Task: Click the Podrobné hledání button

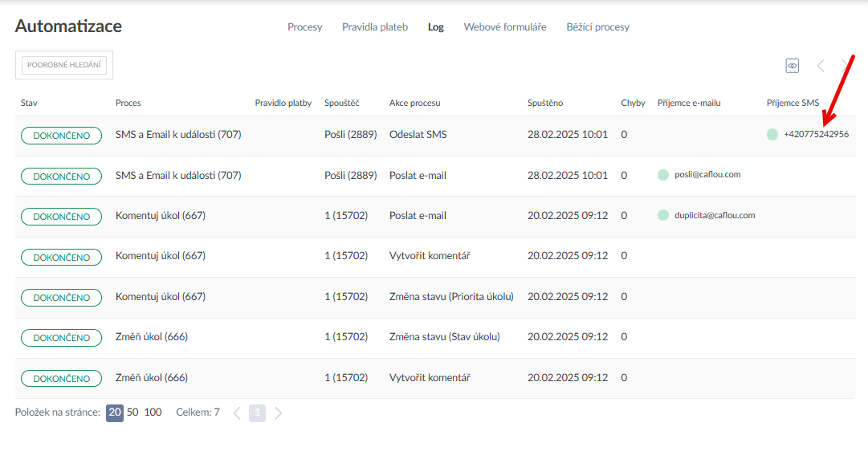Action: pyautogui.click(x=64, y=65)
